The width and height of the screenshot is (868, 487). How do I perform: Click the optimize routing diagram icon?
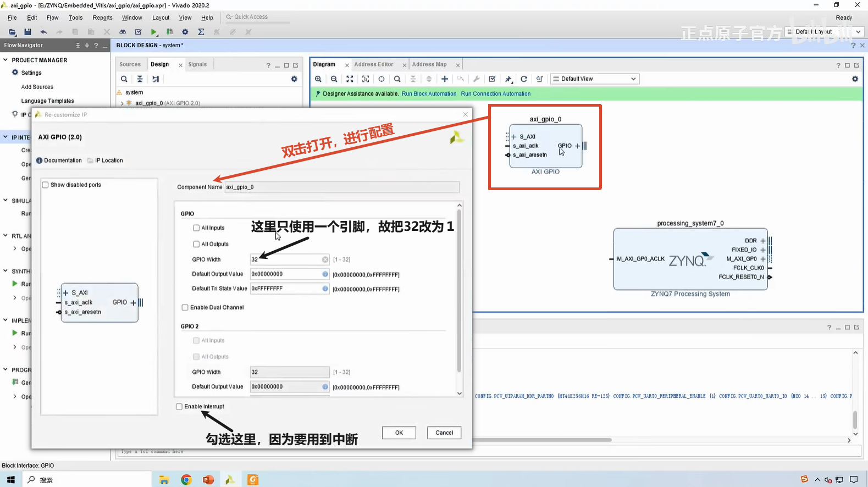point(540,79)
